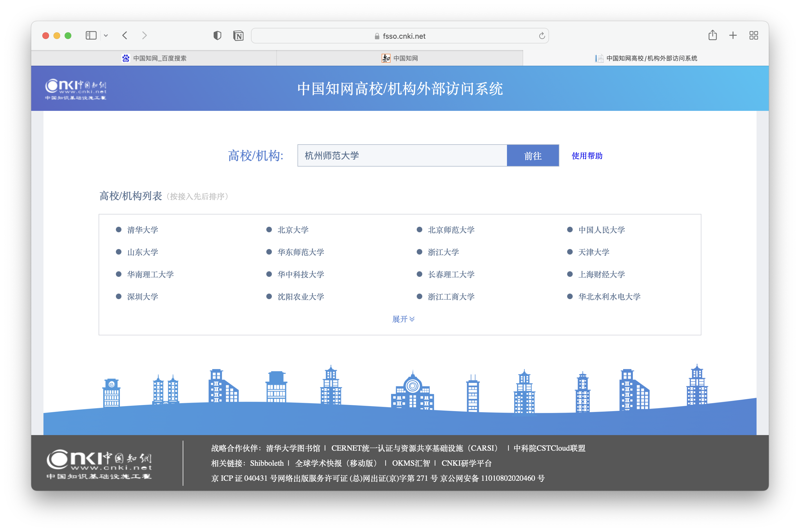Go forward with the forward arrow
The height and width of the screenshot is (532, 800).
tap(145, 36)
